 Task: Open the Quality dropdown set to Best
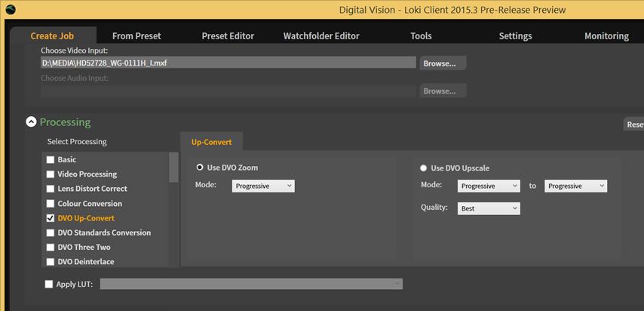(x=489, y=208)
